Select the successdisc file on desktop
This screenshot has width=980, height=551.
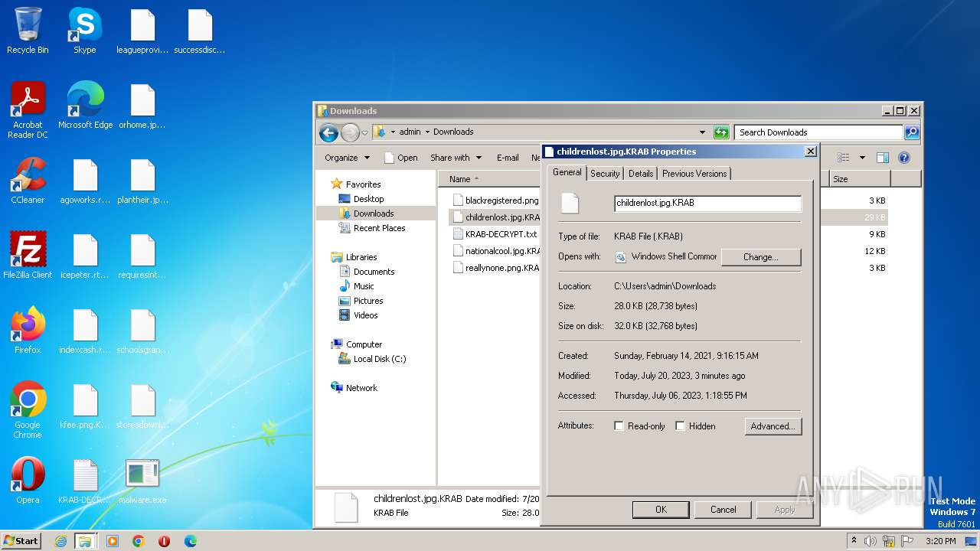click(x=200, y=31)
